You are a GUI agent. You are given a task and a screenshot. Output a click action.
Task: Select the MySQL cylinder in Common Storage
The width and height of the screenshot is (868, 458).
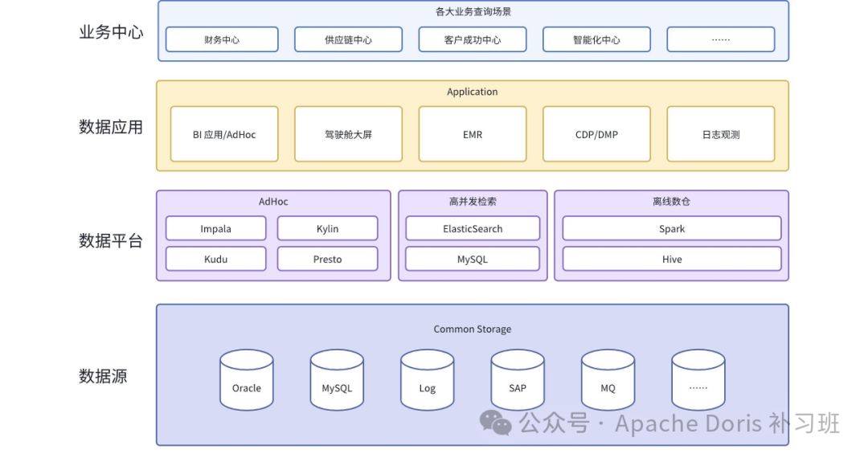click(337, 380)
